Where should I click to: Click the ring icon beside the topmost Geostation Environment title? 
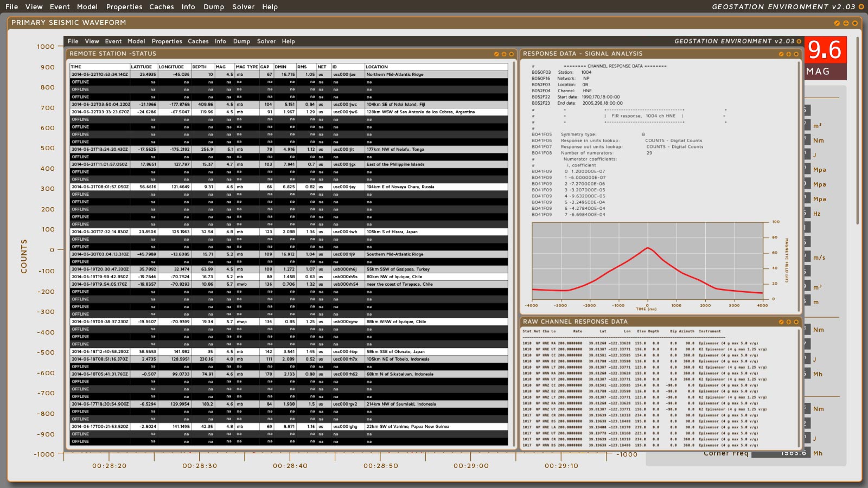point(861,7)
